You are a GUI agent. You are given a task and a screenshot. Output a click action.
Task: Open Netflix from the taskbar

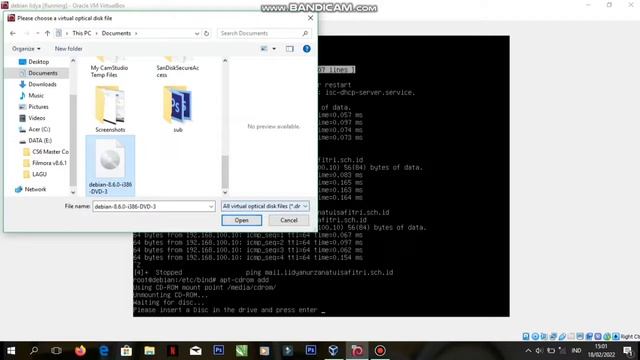(173, 351)
